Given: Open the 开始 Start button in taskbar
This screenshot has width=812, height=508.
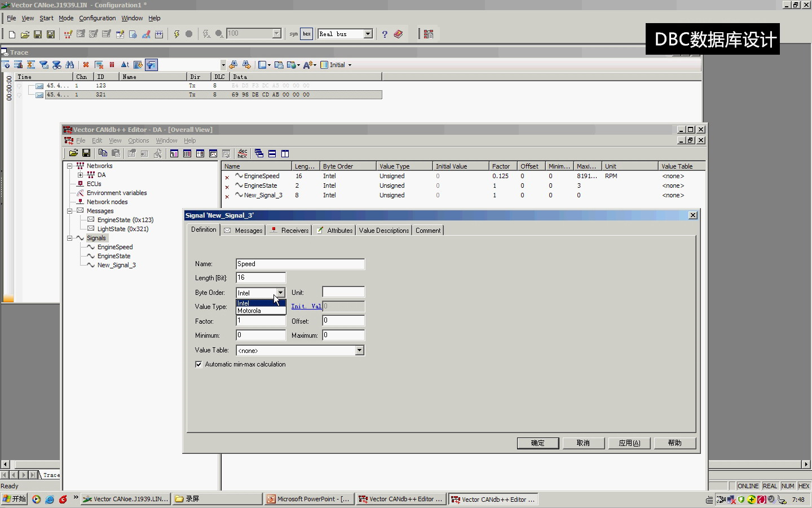Looking at the screenshot, I should [x=15, y=499].
